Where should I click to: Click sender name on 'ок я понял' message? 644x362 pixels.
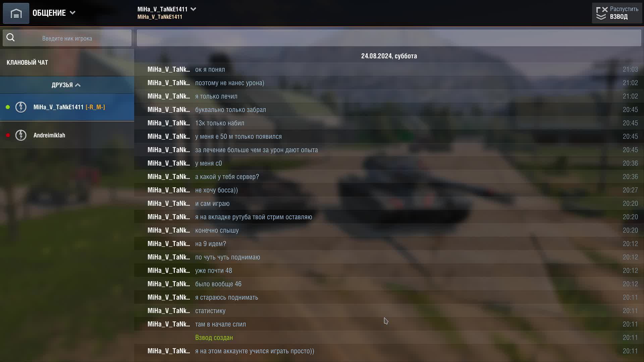click(x=169, y=69)
